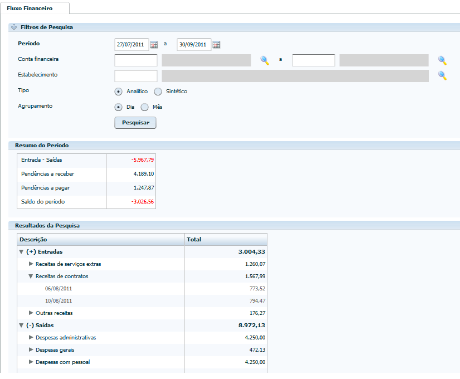Select Mês grouping radio button
This screenshot has width=460, height=379.
coord(144,107)
